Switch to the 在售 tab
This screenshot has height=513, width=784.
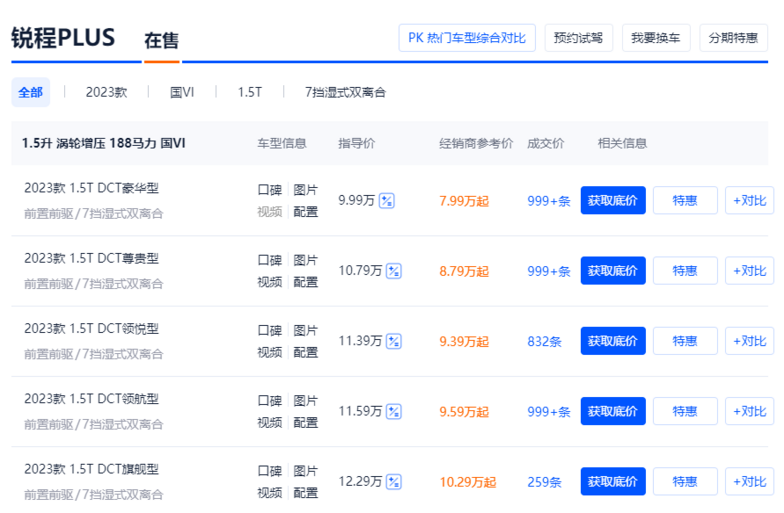pos(162,40)
